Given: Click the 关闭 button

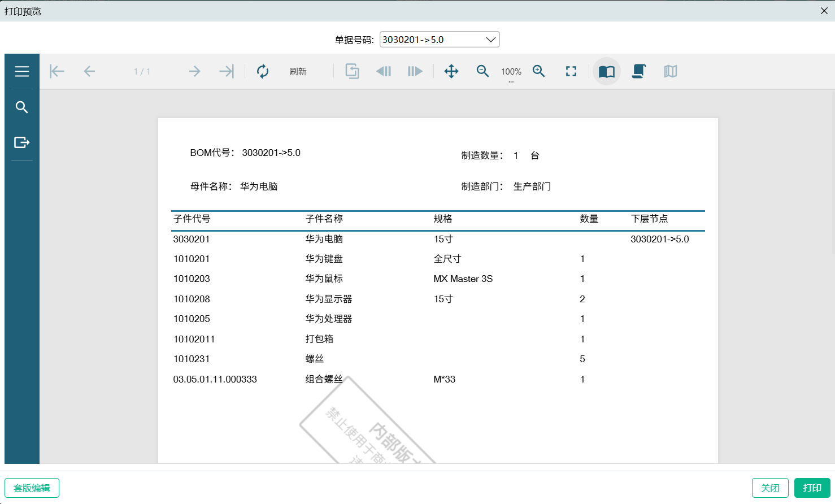Looking at the screenshot, I should 770,488.
